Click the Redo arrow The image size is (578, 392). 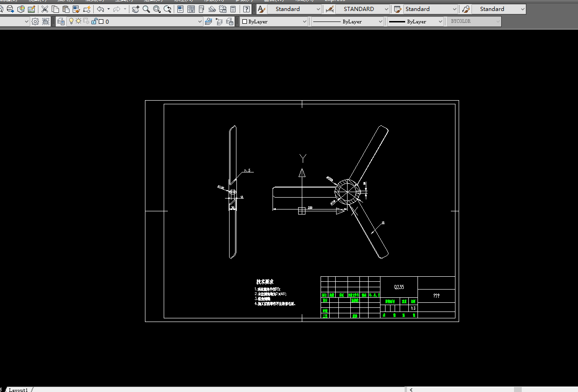point(117,9)
